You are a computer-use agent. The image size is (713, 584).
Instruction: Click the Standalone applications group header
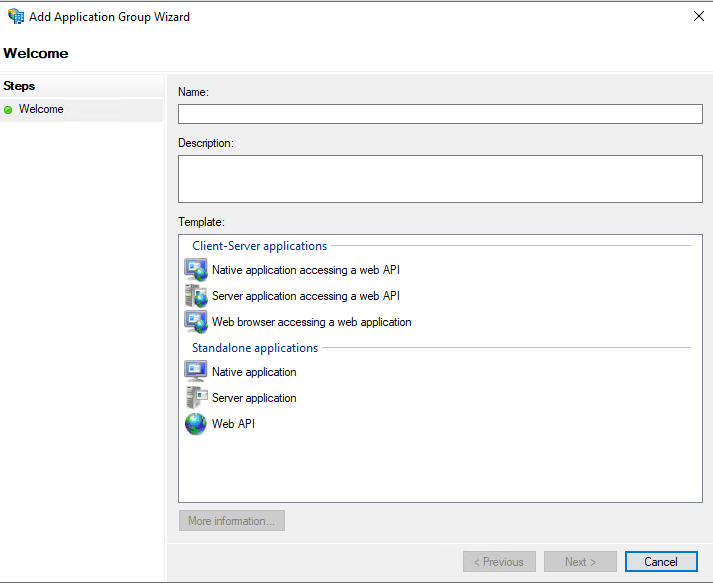point(255,347)
